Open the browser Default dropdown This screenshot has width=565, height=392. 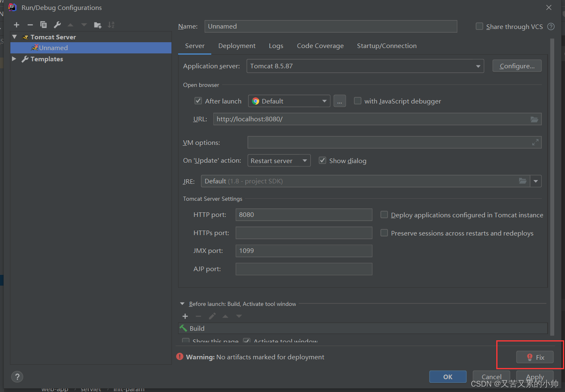pos(289,101)
